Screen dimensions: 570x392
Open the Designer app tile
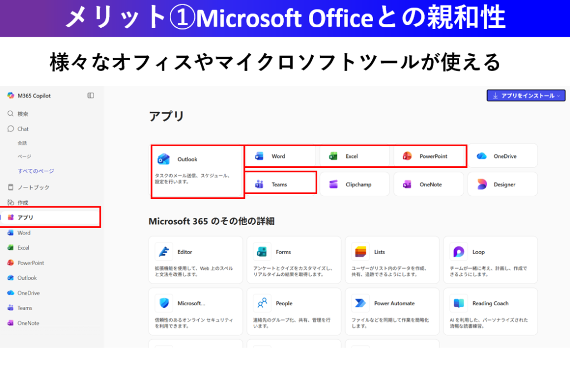pyautogui.click(x=502, y=184)
